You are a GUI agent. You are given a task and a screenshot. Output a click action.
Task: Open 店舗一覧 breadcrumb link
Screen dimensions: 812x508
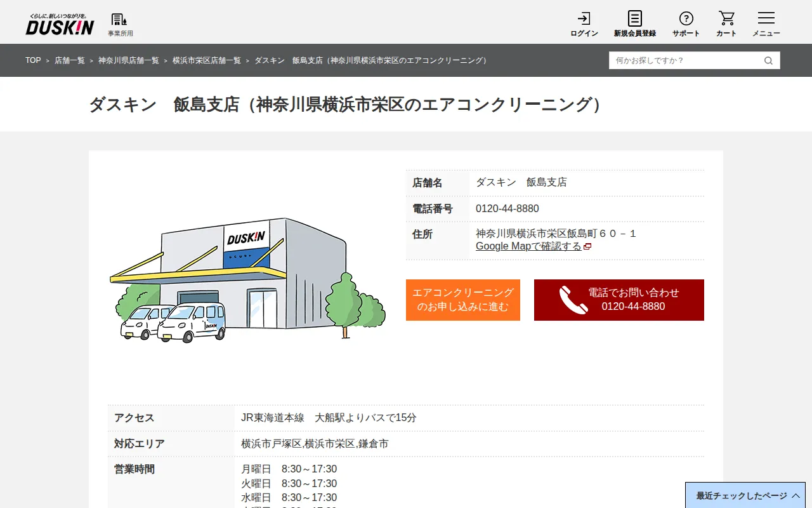tap(70, 60)
